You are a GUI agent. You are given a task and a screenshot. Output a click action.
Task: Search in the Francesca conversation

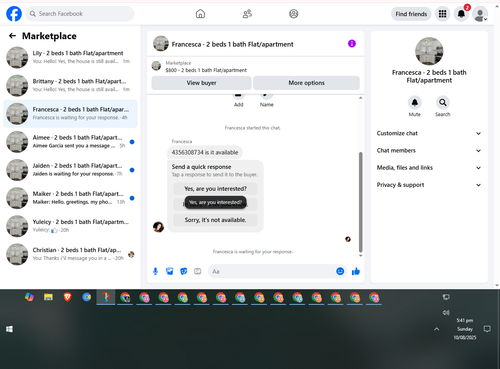tap(443, 103)
